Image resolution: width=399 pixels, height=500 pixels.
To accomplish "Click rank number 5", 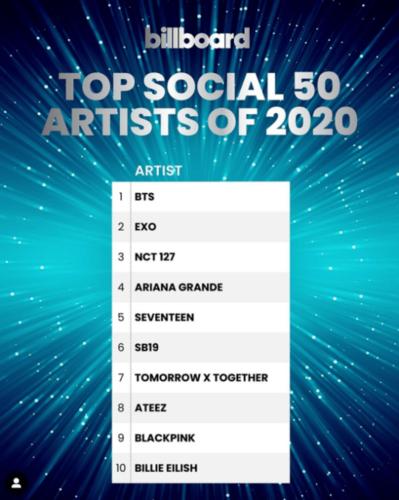I will point(121,317).
